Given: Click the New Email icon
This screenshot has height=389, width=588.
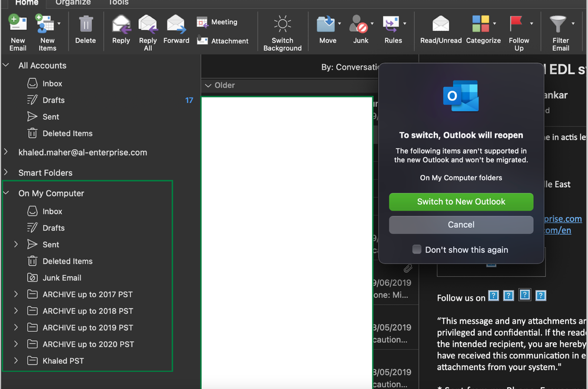Looking at the screenshot, I should pyautogui.click(x=18, y=24).
